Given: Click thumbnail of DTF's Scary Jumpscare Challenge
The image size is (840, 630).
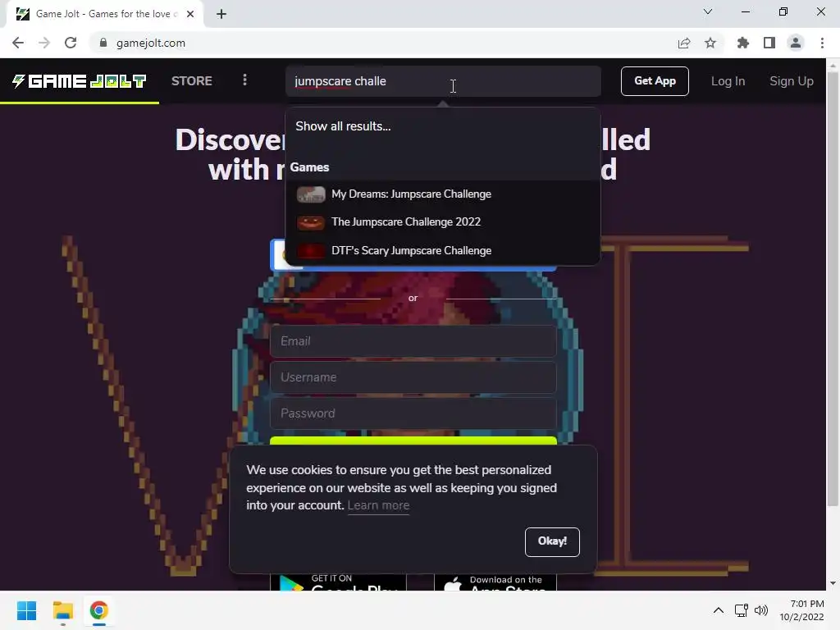Looking at the screenshot, I should click(x=311, y=250).
